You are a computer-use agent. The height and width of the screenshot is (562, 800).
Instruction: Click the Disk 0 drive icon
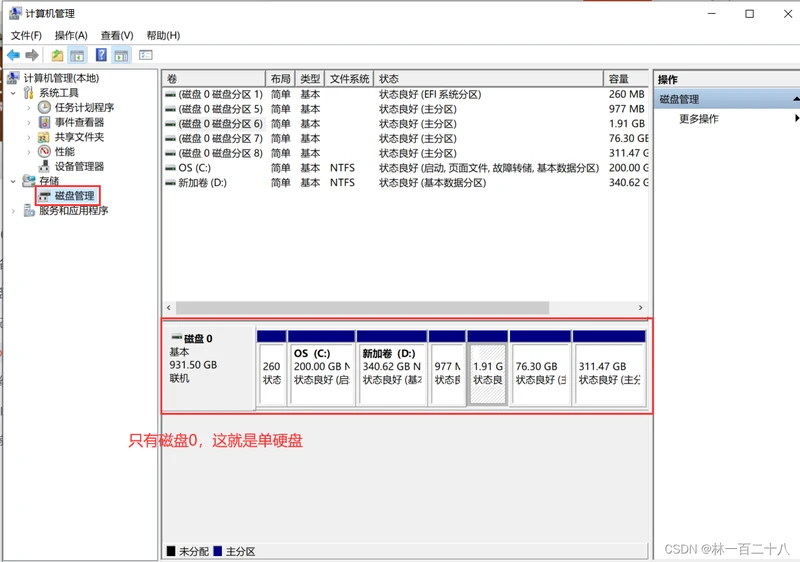tap(177, 338)
